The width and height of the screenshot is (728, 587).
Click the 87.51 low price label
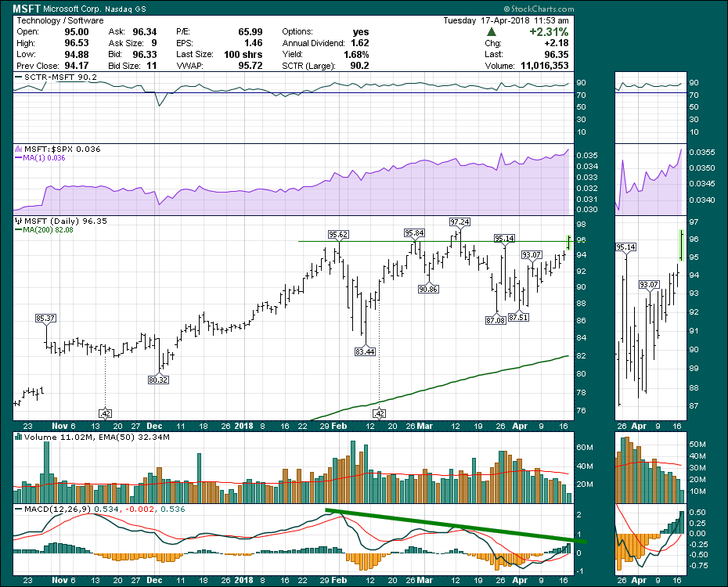(x=518, y=318)
